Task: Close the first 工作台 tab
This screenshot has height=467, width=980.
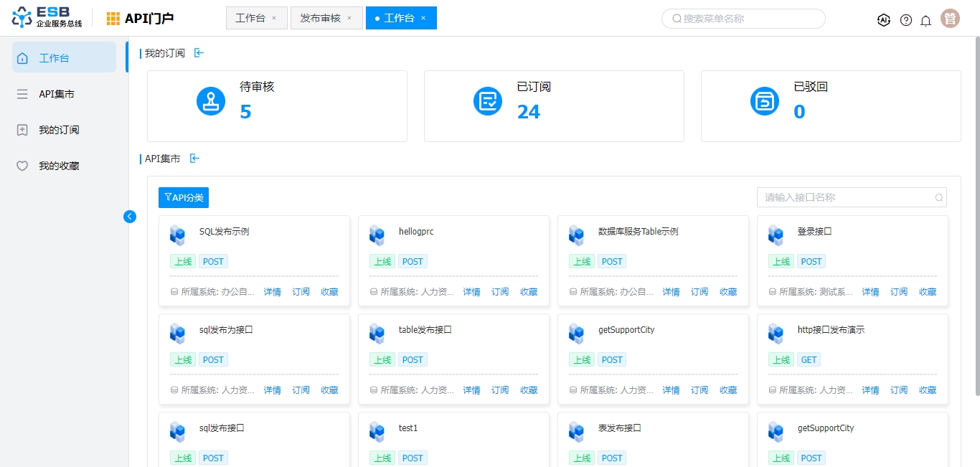Action: coord(274,19)
